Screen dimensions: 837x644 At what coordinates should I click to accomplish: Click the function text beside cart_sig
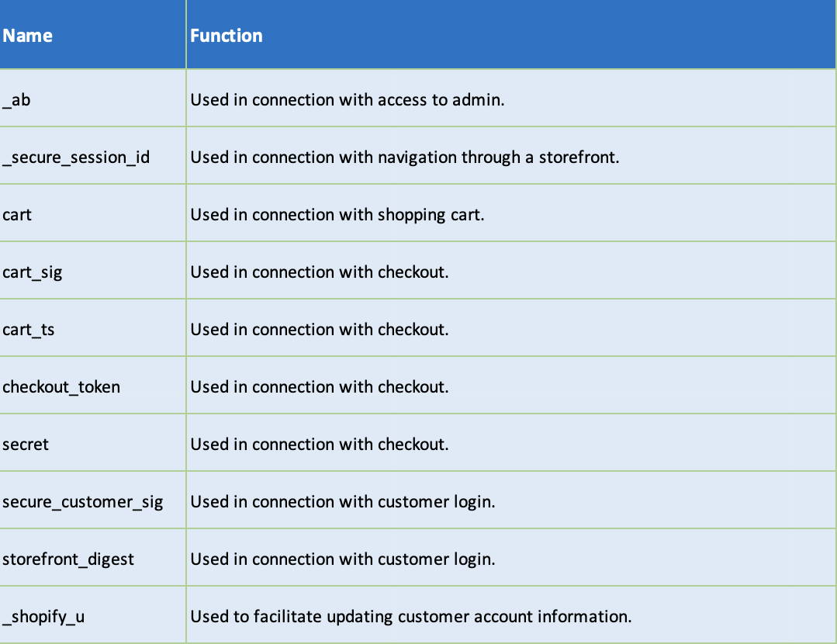[320, 272]
